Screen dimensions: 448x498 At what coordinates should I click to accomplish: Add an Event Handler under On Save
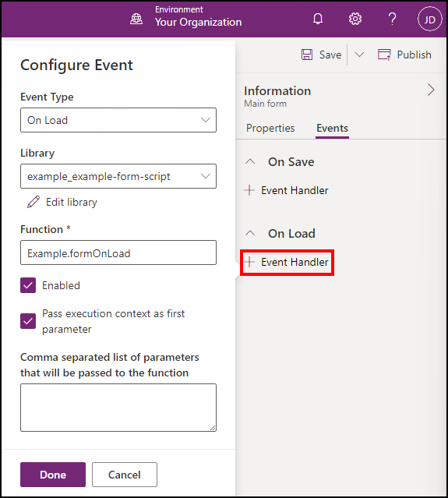coord(287,190)
